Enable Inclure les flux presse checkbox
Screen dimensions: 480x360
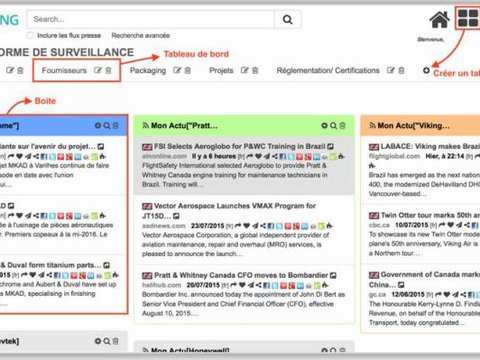point(30,35)
